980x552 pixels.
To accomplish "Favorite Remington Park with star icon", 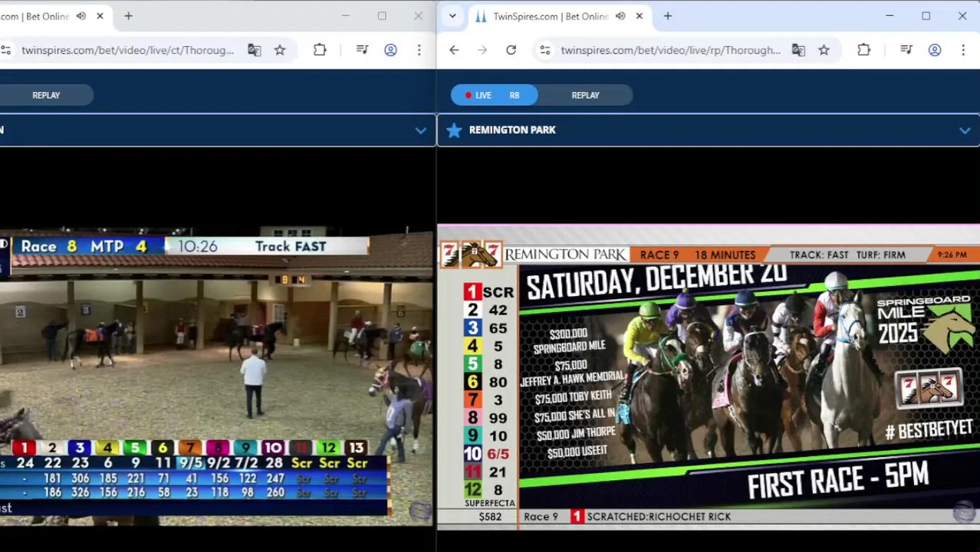I will (454, 130).
